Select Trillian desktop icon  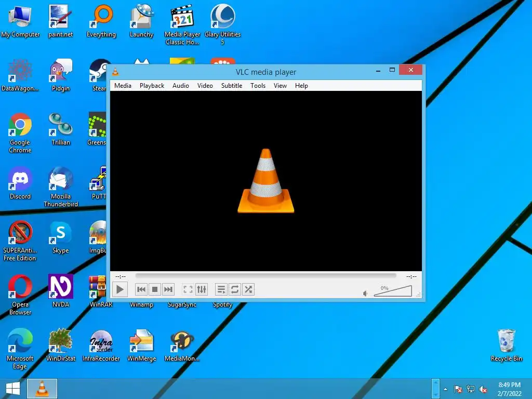pos(60,129)
